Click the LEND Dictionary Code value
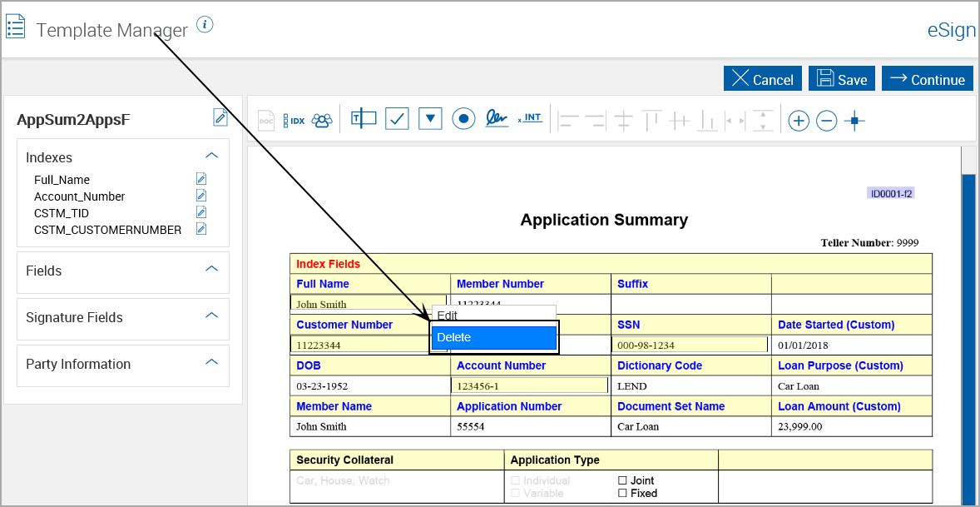Screen dimensions: 980x507 point(631,386)
